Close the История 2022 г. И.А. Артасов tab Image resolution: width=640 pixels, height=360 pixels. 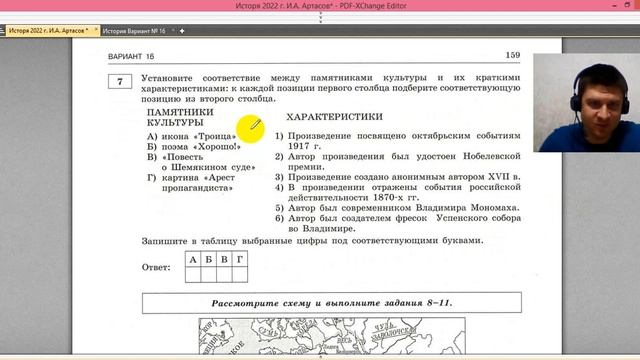tap(96, 30)
